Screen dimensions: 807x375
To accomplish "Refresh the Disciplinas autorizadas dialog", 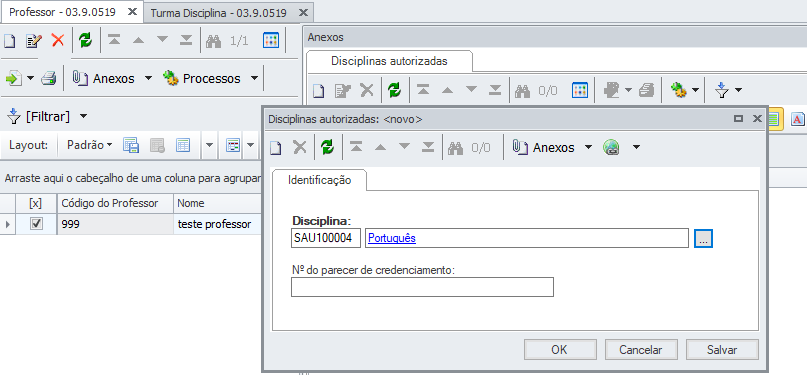I will point(327,148).
